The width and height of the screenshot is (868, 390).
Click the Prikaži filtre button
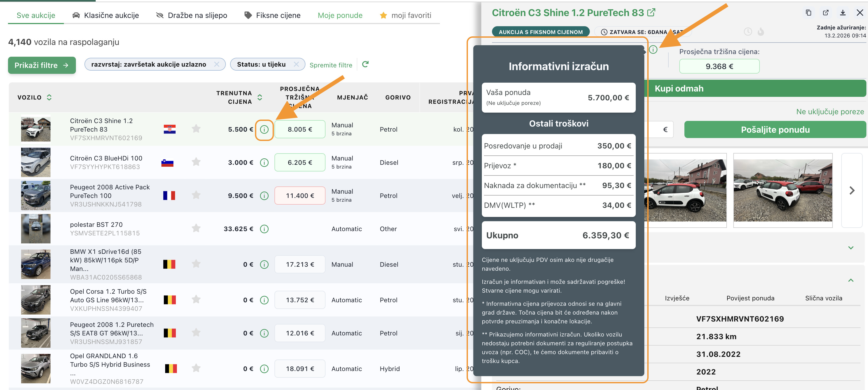tap(42, 66)
